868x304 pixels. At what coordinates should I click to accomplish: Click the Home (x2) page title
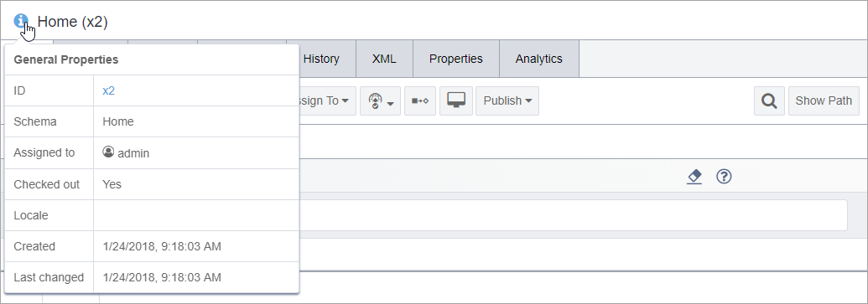pyautogui.click(x=72, y=22)
